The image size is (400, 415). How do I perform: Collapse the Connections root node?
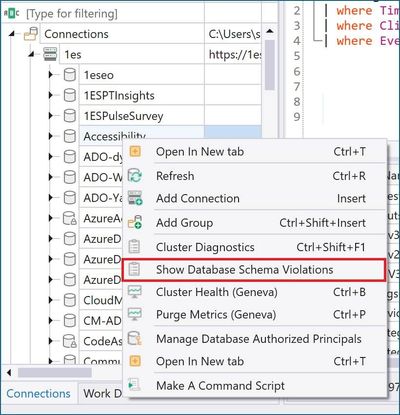(x=12, y=34)
